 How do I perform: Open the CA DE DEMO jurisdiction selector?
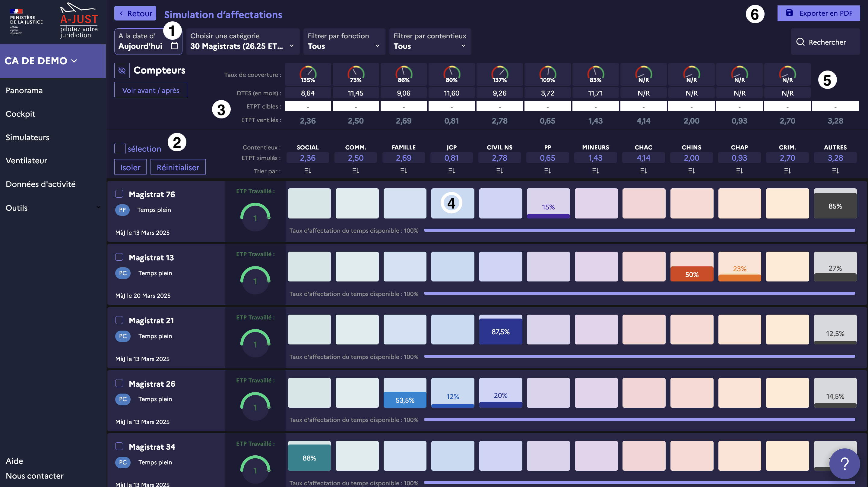click(x=41, y=61)
